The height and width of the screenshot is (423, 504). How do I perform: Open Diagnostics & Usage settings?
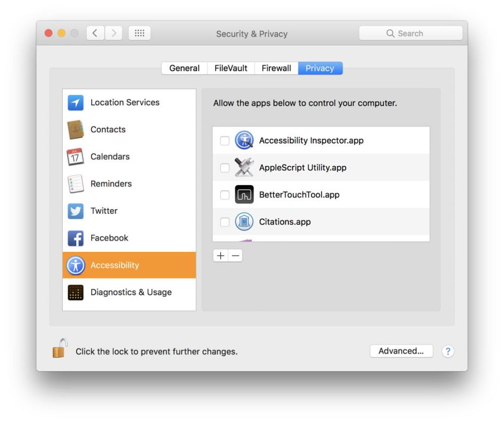click(76, 292)
